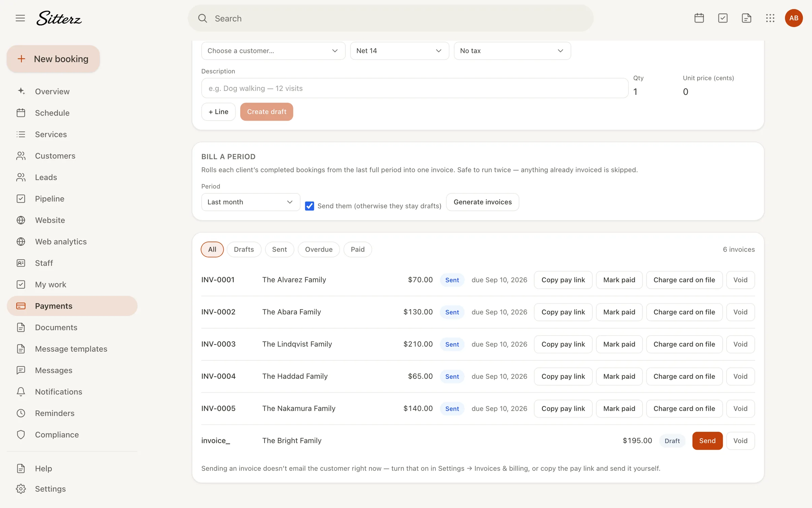Copy pay link for INV-0005
The height and width of the screenshot is (508, 812).
[563, 409]
